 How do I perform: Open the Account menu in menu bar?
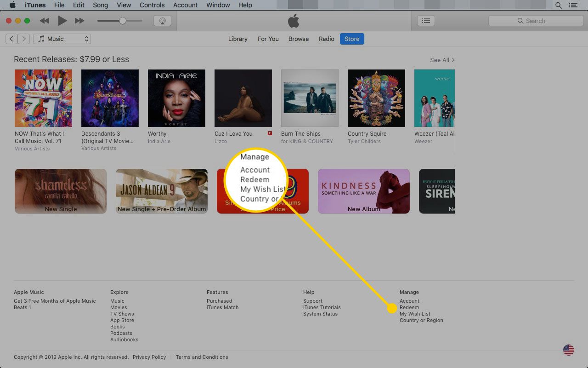click(186, 5)
